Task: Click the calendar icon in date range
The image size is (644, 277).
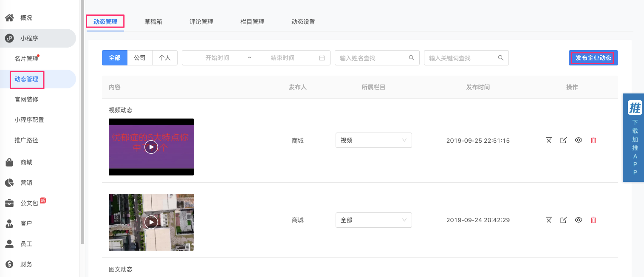Action: [322, 58]
